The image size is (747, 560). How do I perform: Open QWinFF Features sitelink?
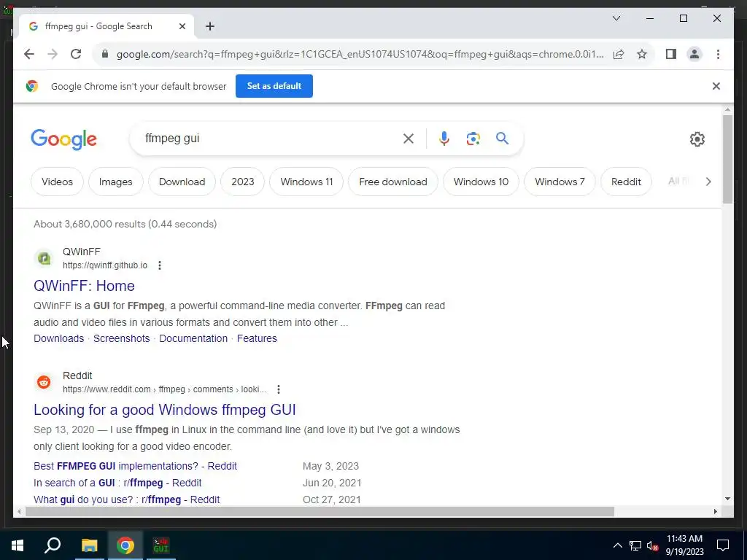[x=257, y=338]
